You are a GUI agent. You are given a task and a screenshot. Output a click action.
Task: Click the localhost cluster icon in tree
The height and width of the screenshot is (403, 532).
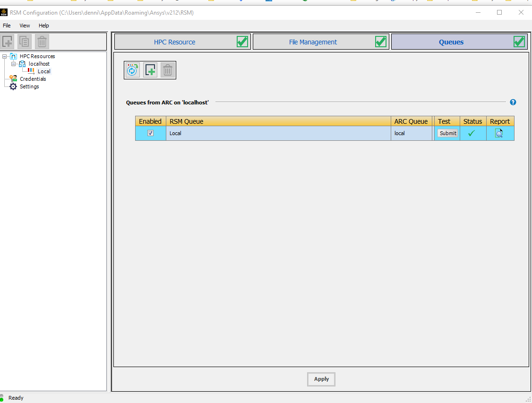tap(22, 64)
